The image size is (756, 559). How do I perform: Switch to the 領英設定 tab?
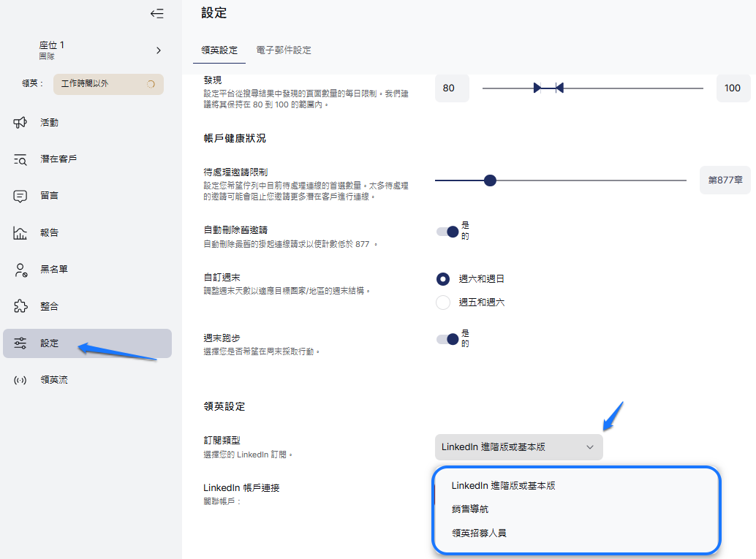click(219, 50)
